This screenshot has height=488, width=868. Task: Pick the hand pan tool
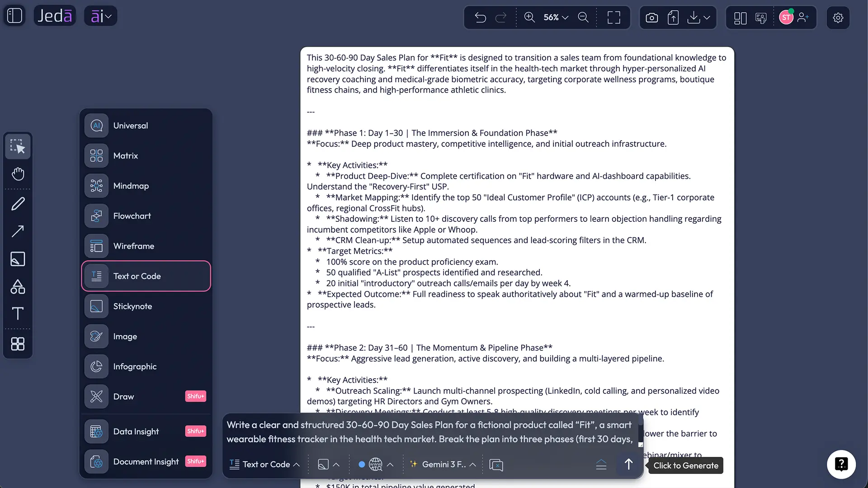(18, 174)
